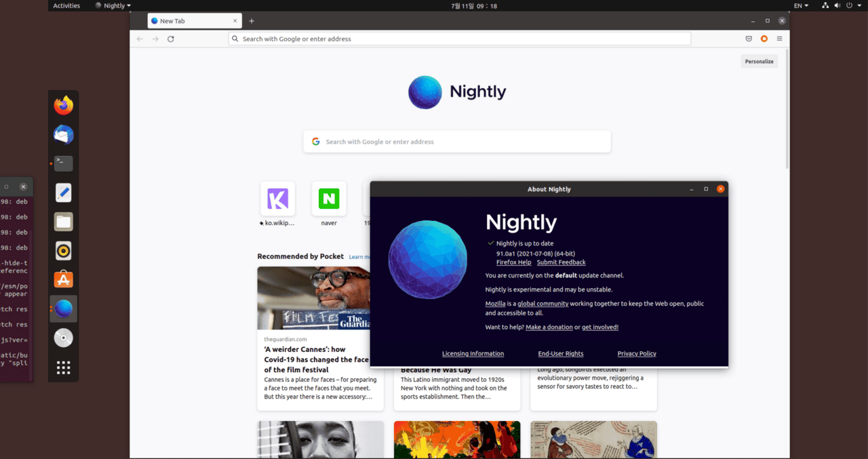Click the network status tray icon
The image size is (868, 459).
coord(825,5)
